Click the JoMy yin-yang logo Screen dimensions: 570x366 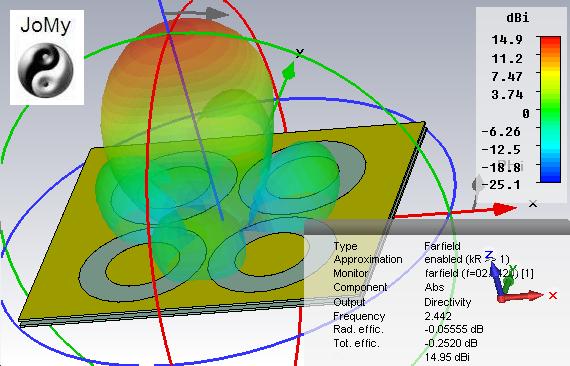click(x=46, y=70)
